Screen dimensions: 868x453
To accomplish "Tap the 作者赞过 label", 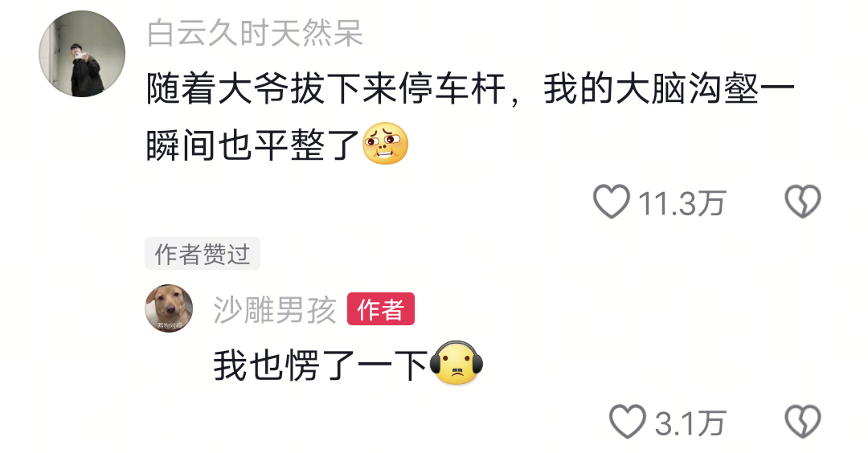I will pyautogui.click(x=203, y=254).
